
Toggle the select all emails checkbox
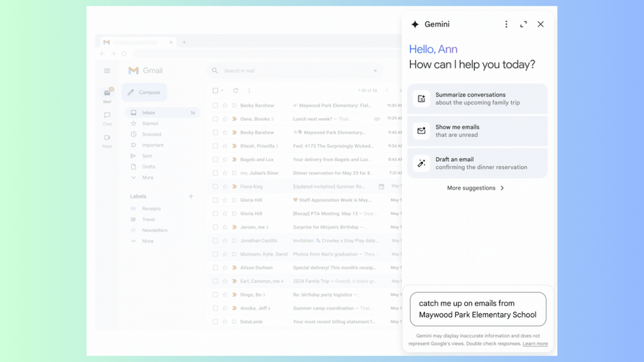[215, 90]
